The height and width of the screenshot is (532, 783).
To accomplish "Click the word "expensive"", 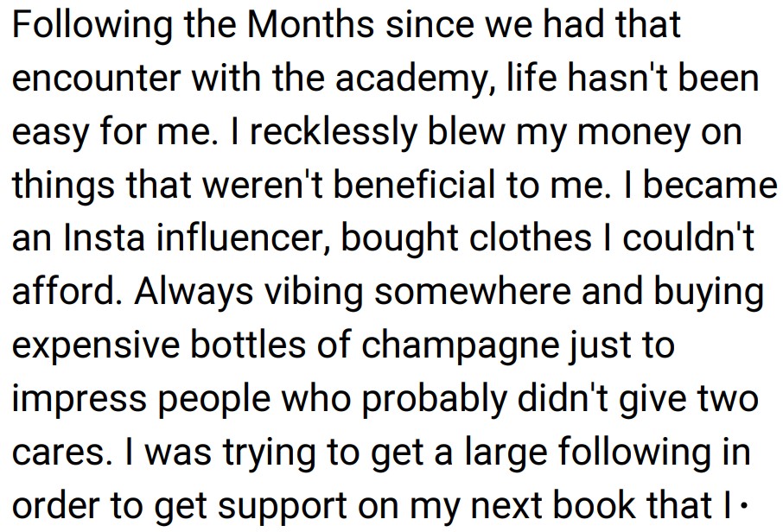I will [x=97, y=347].
